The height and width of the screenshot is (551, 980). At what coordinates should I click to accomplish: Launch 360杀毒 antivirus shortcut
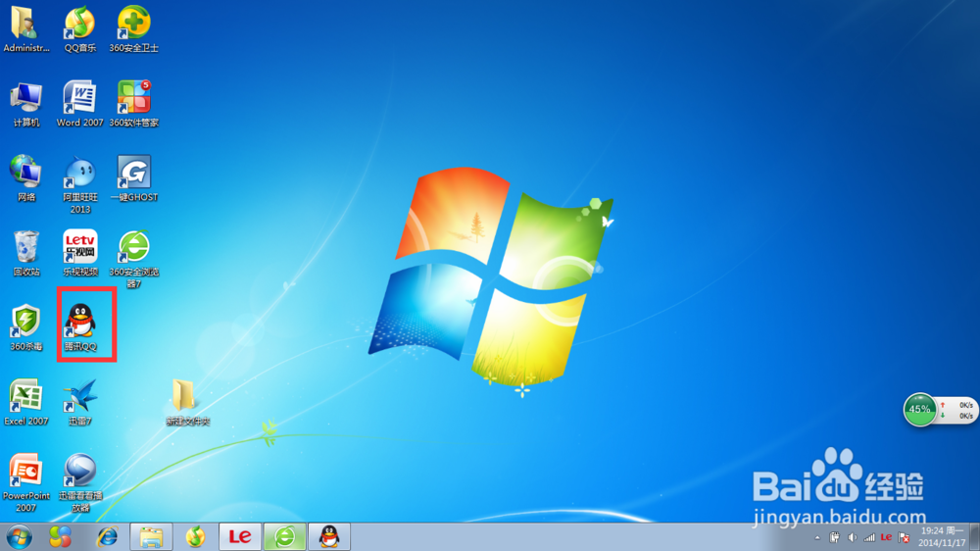pos(25,327)
